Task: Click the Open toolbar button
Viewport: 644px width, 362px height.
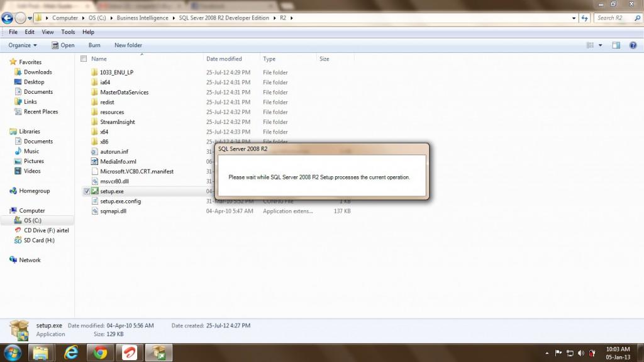Action: [x=64, y=45]
